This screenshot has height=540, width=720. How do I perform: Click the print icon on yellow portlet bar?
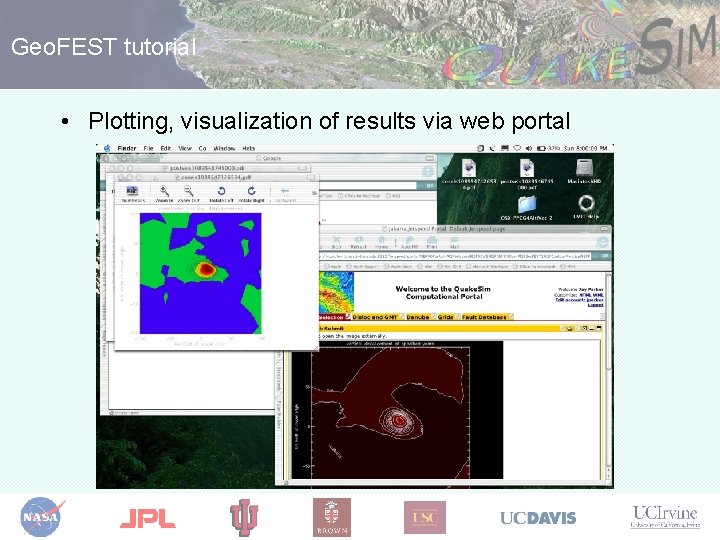coord(570,328)
